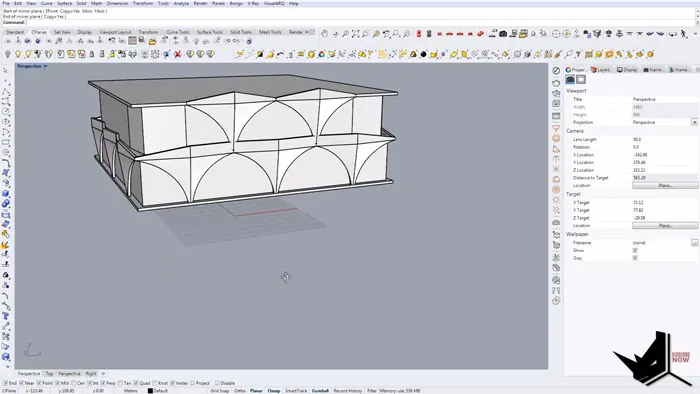Click the padlock lock objects icon
This screenshot has width=700, height=394.
tap(92, 54)
